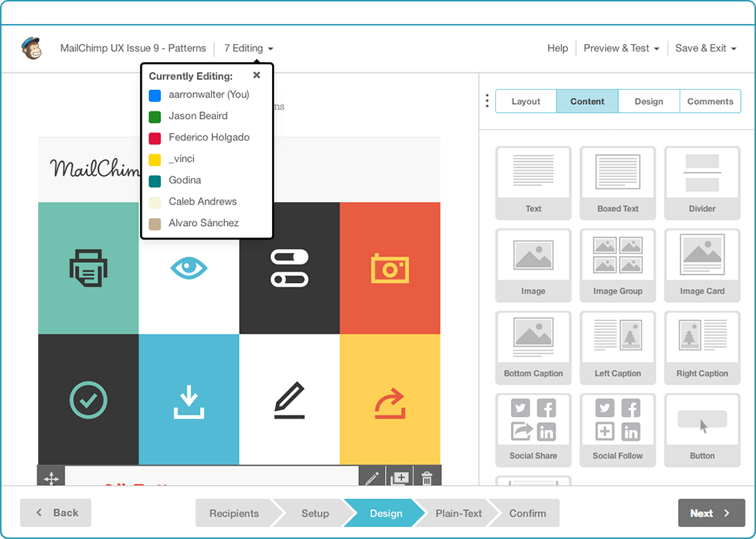Click the checkmark circle icon tile
This screenshot has height=539, width=756.
(x=88, y=399)
